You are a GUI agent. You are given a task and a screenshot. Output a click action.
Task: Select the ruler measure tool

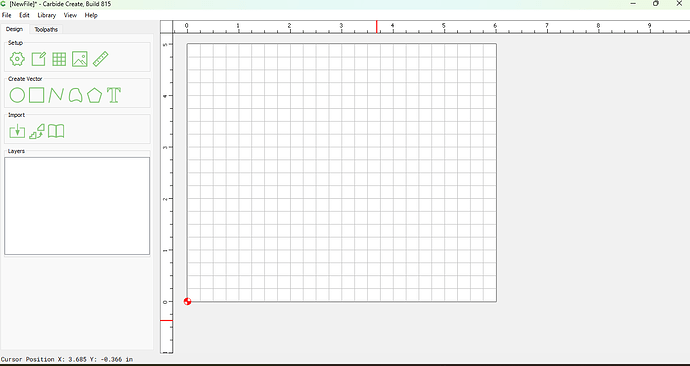101,59
